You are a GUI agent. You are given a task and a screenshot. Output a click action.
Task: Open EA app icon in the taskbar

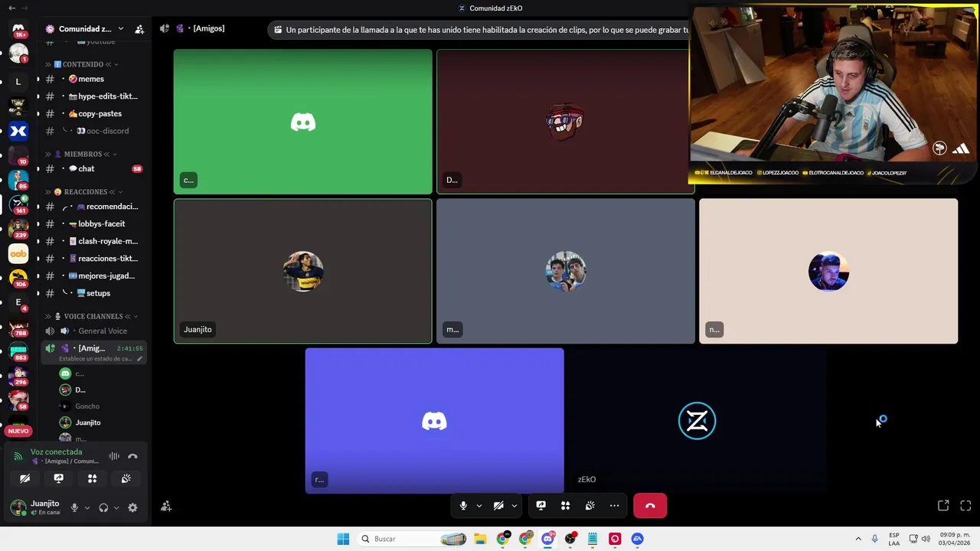[637, 539]
